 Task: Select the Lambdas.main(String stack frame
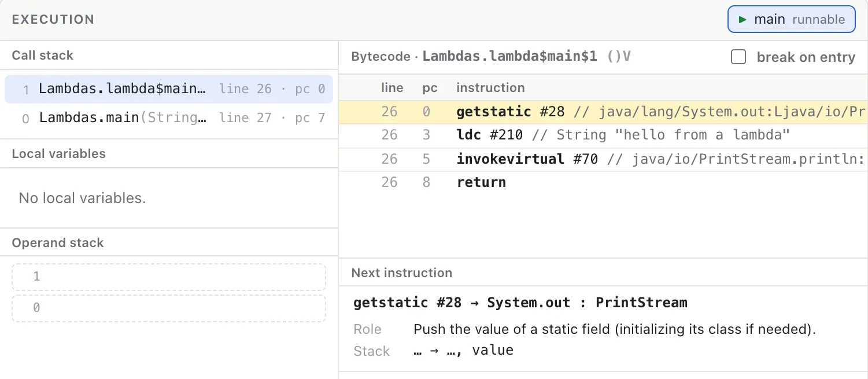coord(169,118)
